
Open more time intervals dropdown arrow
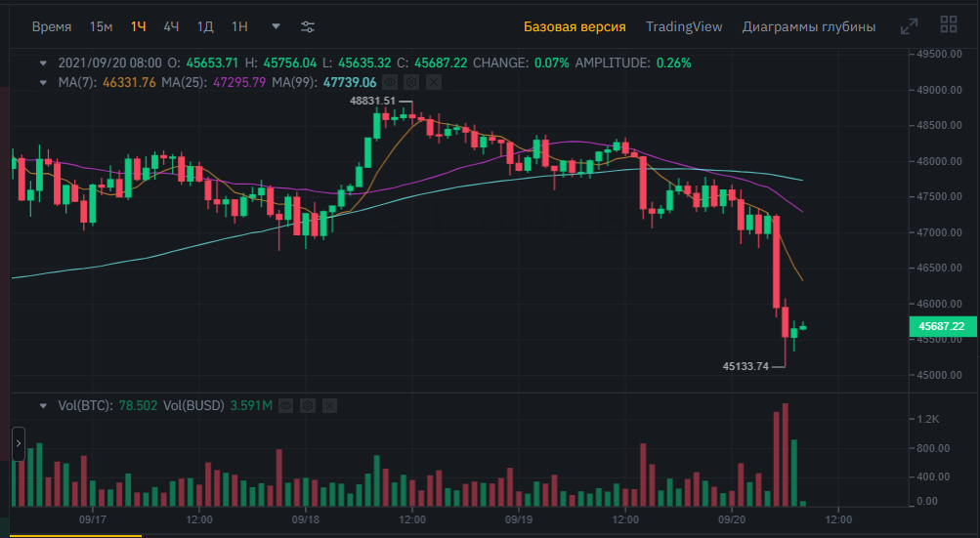276,26
